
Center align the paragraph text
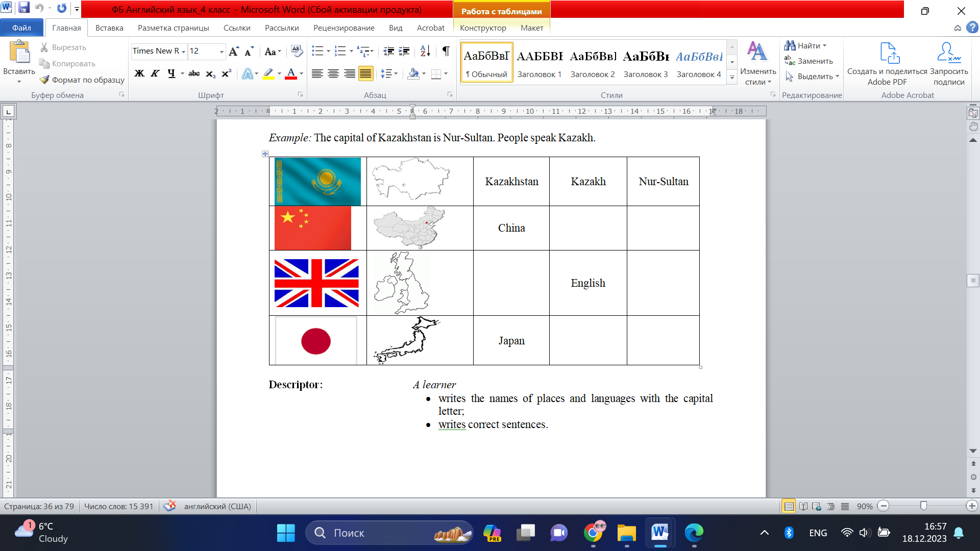pos(333,73)
